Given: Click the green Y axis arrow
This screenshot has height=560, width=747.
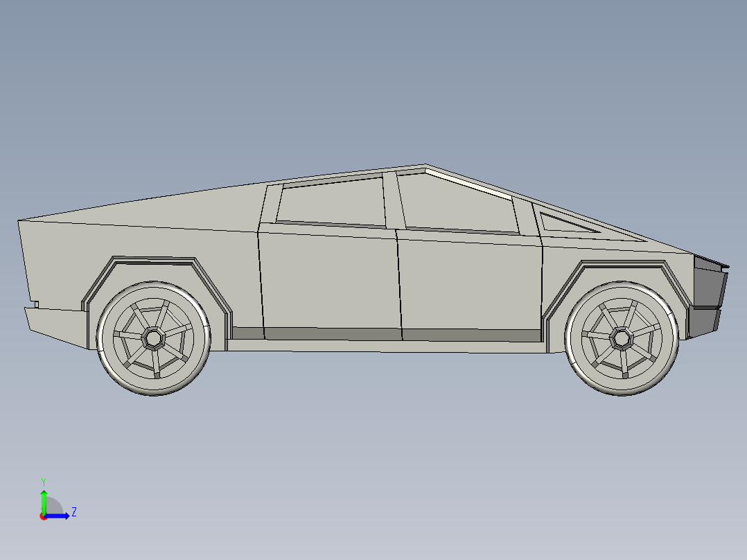Looking at the screenshot, I should (x=44, y=502).
